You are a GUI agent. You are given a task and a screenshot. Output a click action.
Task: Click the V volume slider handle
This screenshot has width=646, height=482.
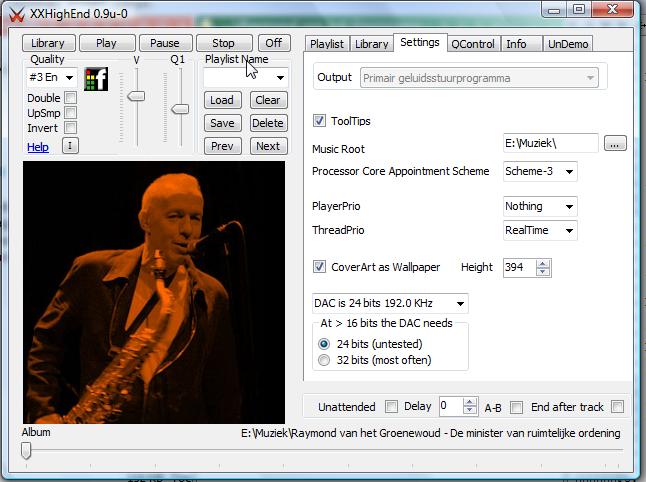(x=136, y=96)
